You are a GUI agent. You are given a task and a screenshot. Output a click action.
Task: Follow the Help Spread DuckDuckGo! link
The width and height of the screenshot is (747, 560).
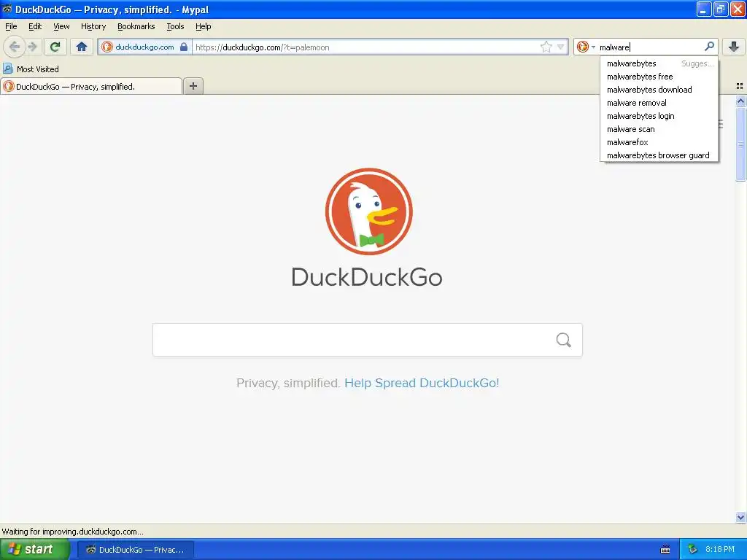pyautogui.click(x=422, y=383)
